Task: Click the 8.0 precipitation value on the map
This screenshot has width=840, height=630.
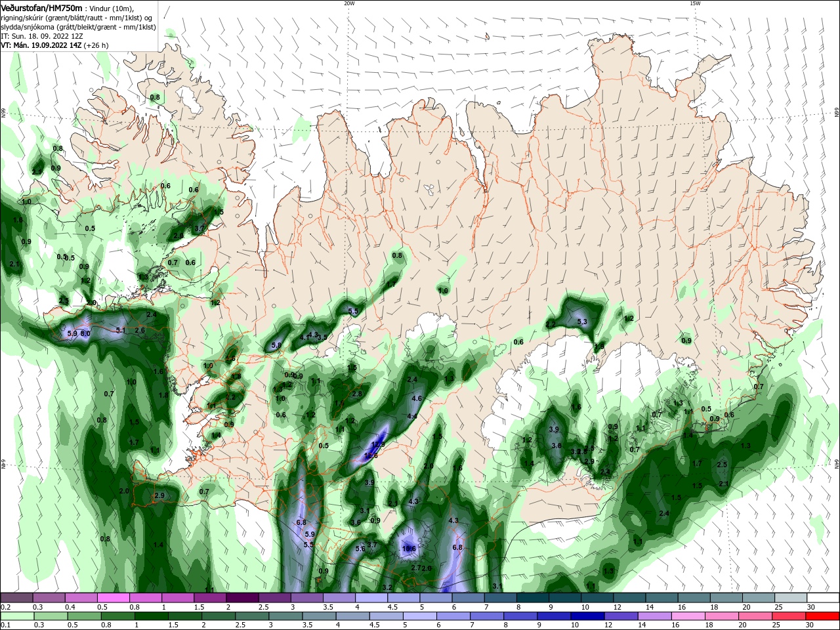Action: coord(85,333)
